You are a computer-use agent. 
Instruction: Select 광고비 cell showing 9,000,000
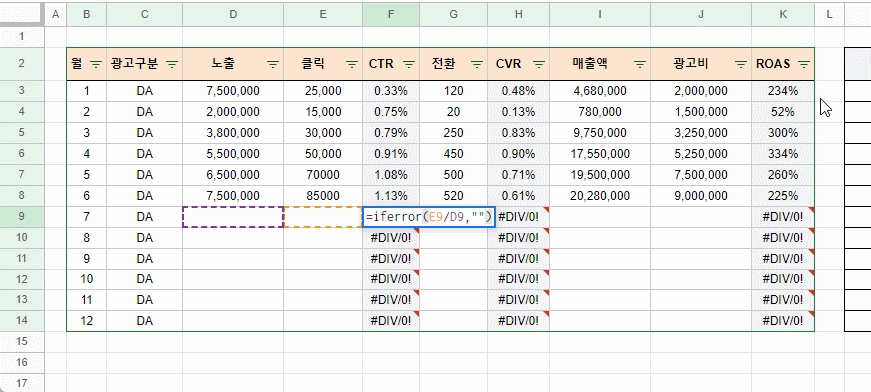[x=701, y=195]
